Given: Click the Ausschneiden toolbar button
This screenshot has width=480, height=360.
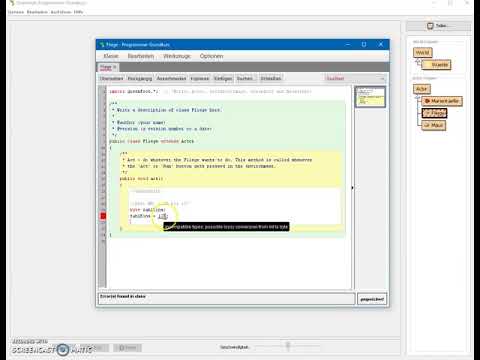Looking at the screenshot, I should (x=171, y=78).
